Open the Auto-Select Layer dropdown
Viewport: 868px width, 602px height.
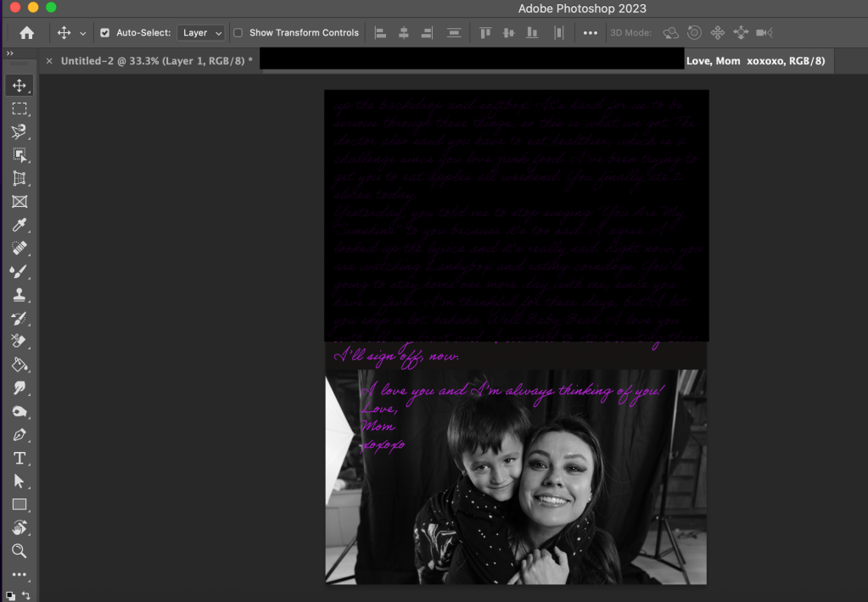click(201, 33)
